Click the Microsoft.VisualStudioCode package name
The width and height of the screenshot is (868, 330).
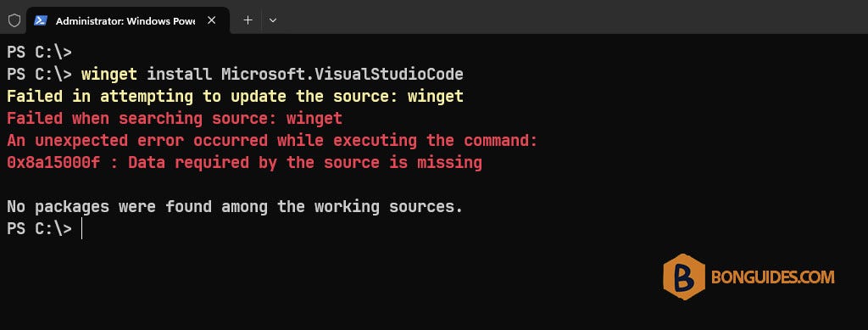[x=342, y=74]
